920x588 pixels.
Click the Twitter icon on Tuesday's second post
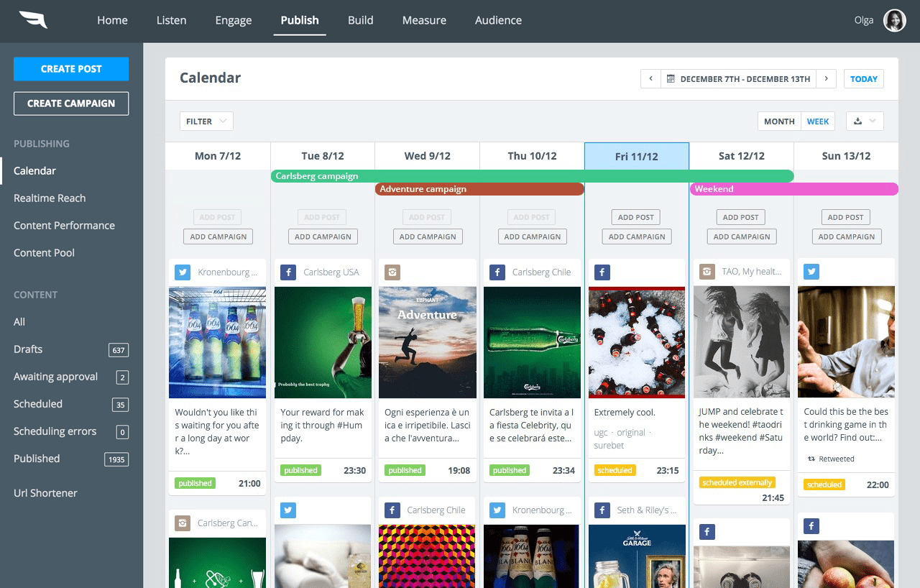click(287, 510)
